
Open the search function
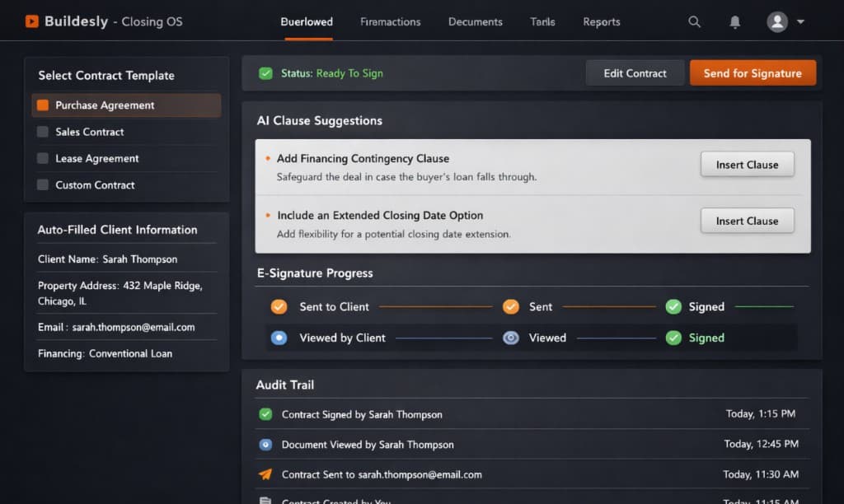(x=695, y=21)
